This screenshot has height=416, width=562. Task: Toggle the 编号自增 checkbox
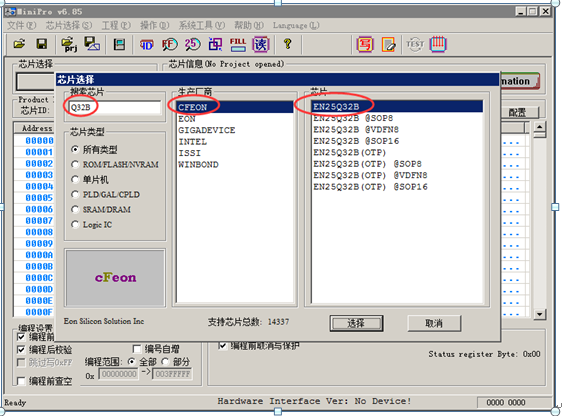[x=137, y=349]
